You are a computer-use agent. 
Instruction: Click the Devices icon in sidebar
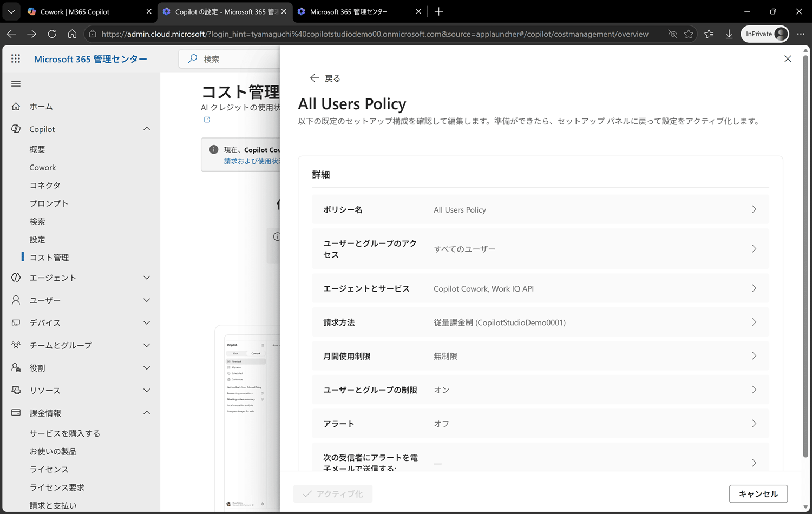pos(16,322)
